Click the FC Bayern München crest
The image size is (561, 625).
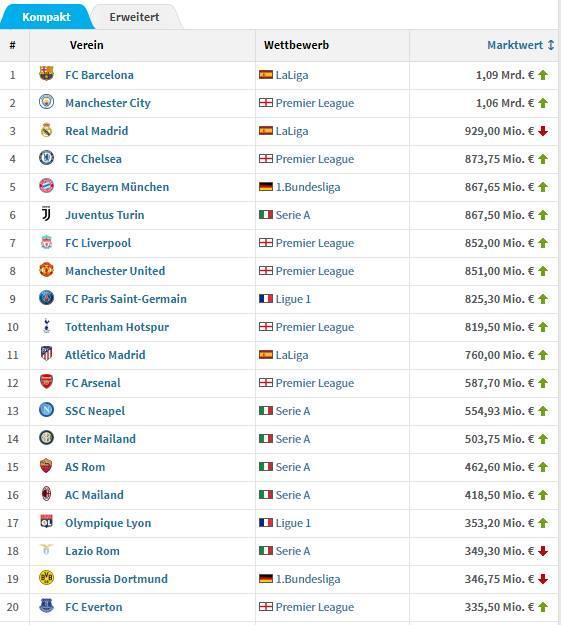[x=46, y=186]
